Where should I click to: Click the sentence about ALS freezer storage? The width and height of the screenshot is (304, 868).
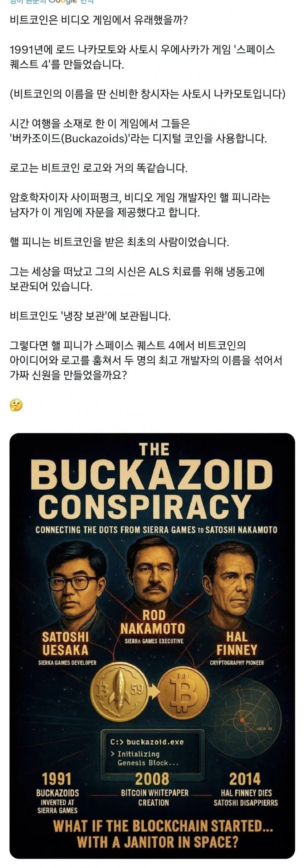click(137, 279)
